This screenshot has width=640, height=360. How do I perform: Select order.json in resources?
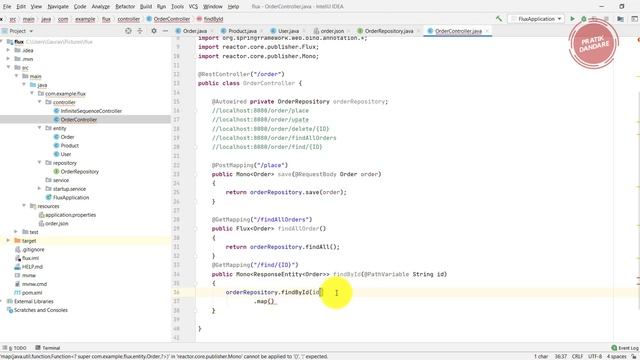(56, 223)
